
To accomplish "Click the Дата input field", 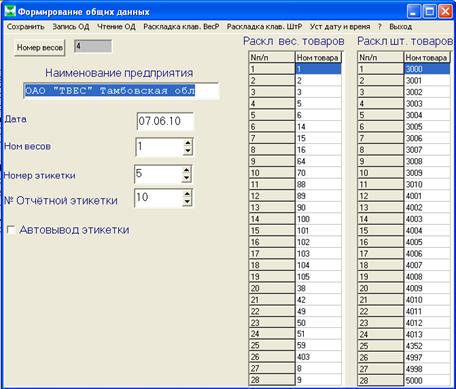I will click(165, 121).
